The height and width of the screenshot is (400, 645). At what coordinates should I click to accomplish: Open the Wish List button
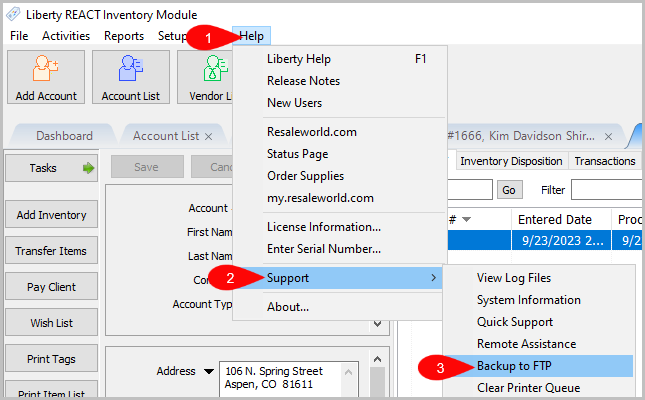[x=51, y=323]
